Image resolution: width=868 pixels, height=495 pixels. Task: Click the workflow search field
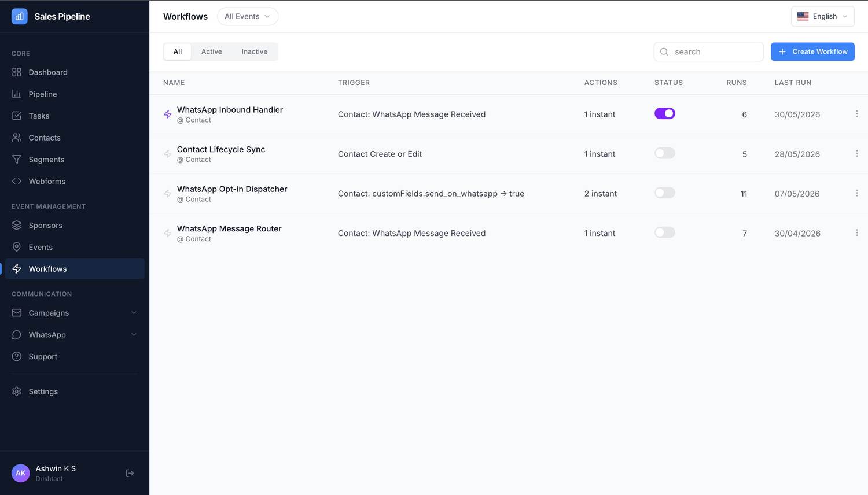pos(709,51)
